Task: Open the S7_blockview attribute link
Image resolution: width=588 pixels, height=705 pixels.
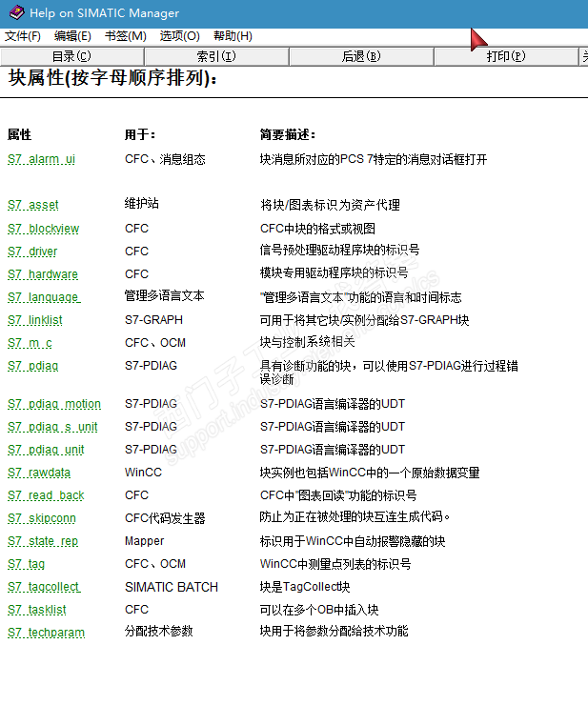Action: (43, 229)
